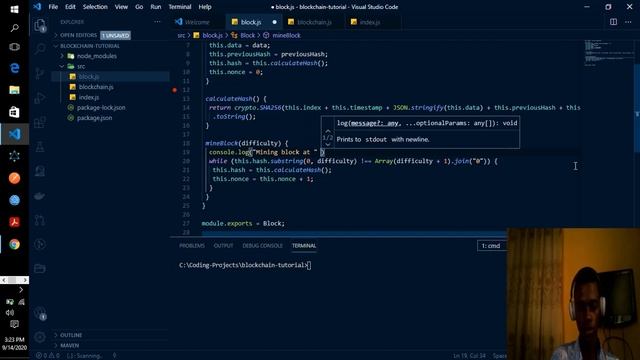
Task: Open the Edit menu
Action: [70, 7]
